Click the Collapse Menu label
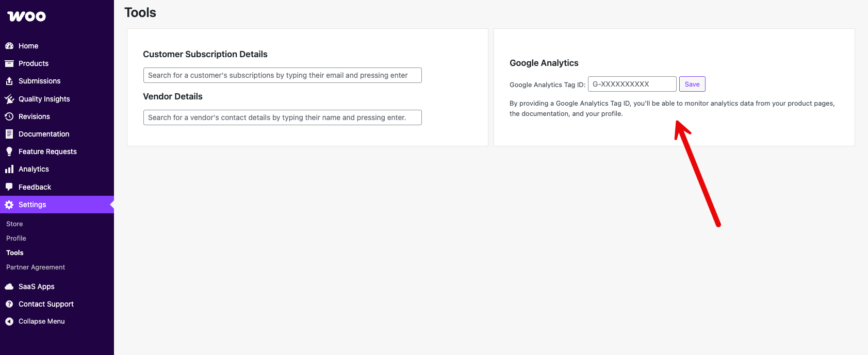 point(42,322)
